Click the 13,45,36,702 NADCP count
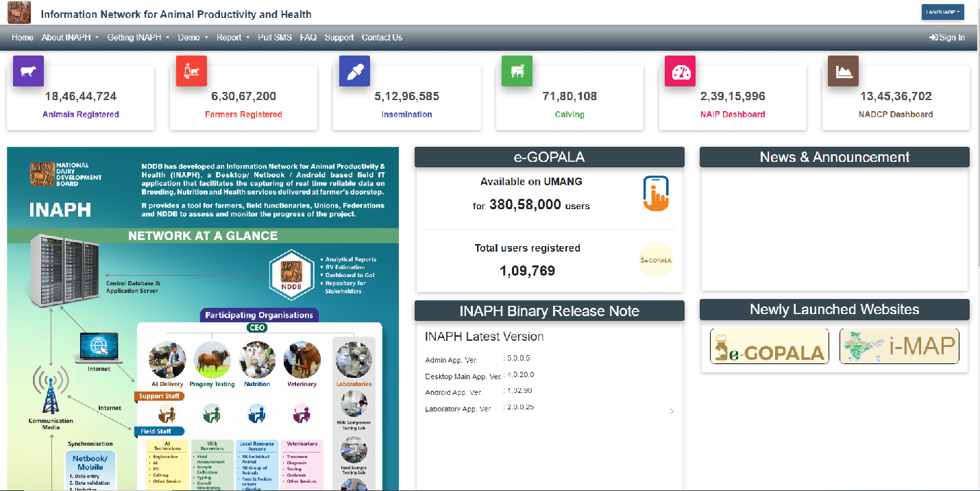Viewport: 980px width, 491px height. pos(896,97)
